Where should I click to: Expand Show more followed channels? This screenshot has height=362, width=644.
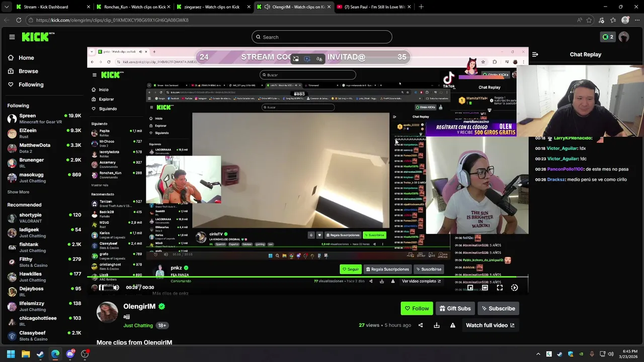click(18, 192)
